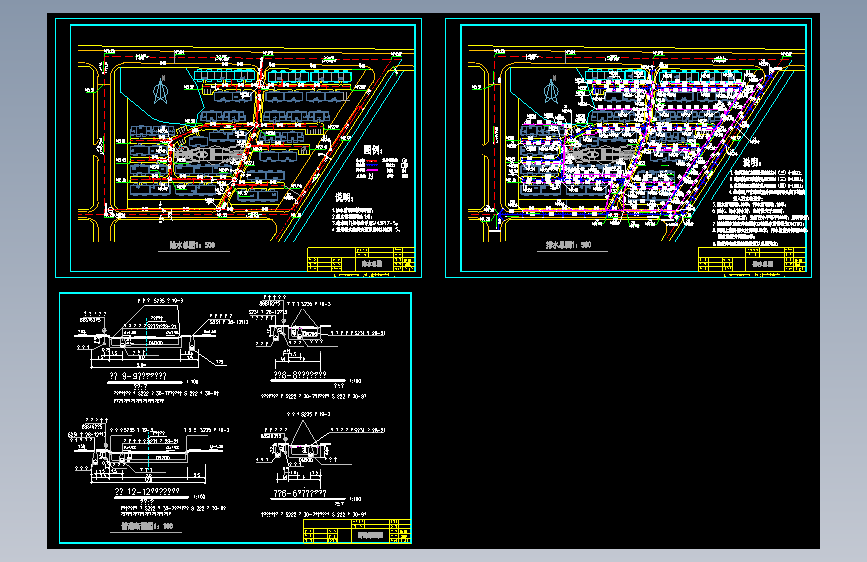Click the numbered notes list in the left plan
Viewport: 867px width, 562px height.
(366, 220)
